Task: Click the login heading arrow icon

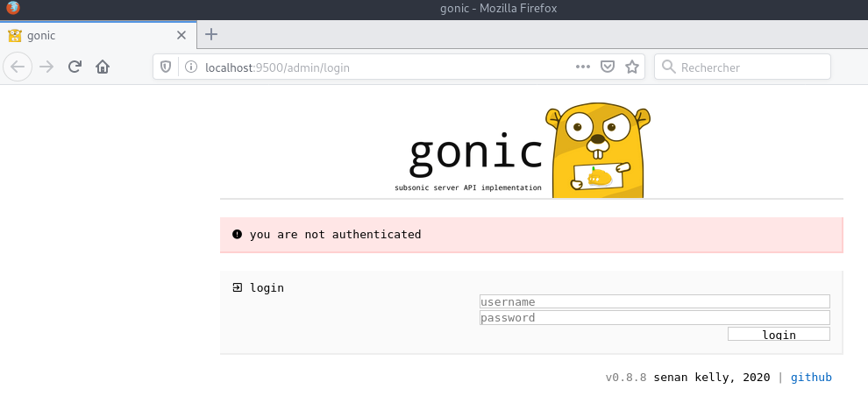Action: tap(238, 287)
